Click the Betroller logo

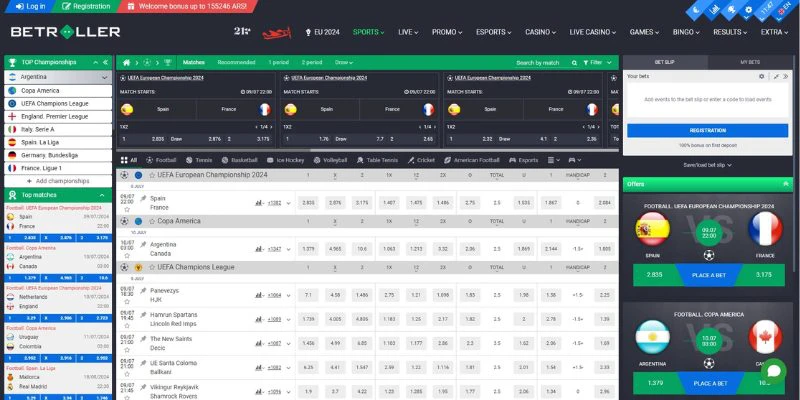click(65, 32)
